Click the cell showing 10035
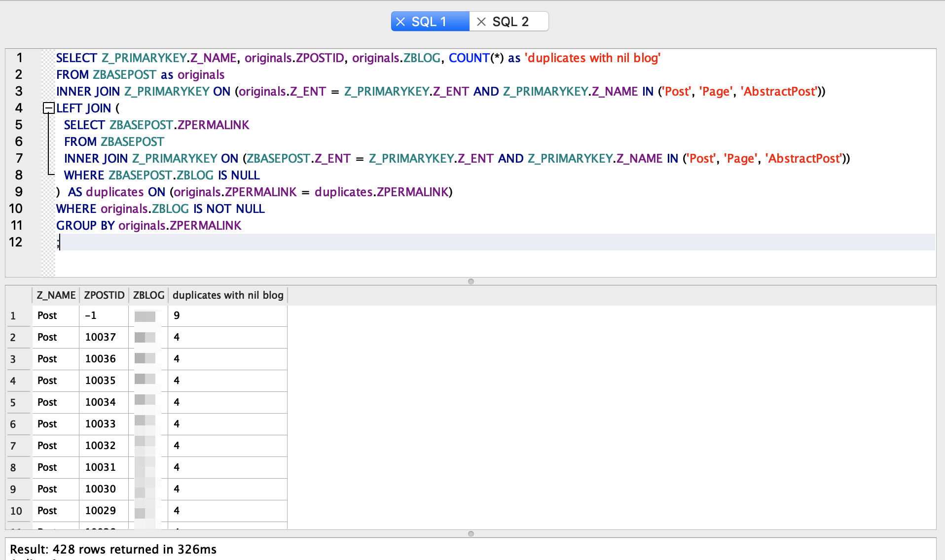This screenshot has width=945, height=560. (x=104, y=381)
